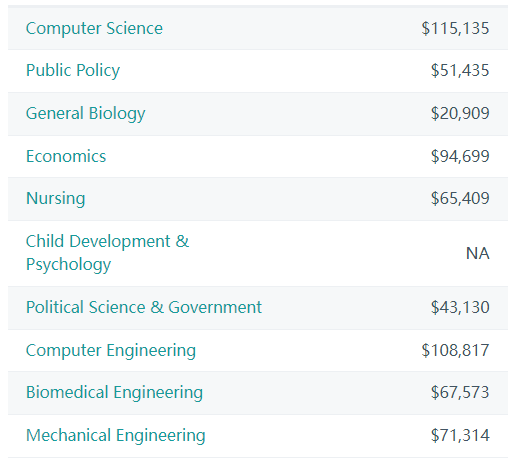Click the $115,135 salary value

point(455,28)
